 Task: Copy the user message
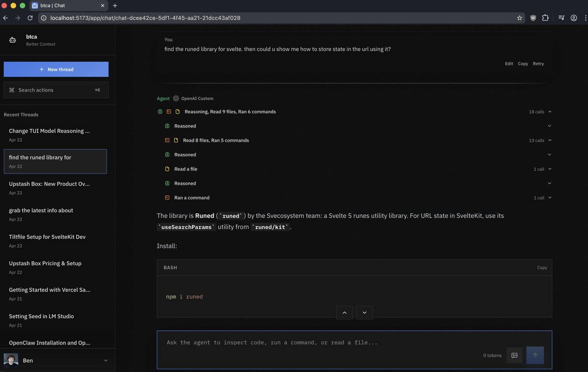pos(523,64)
